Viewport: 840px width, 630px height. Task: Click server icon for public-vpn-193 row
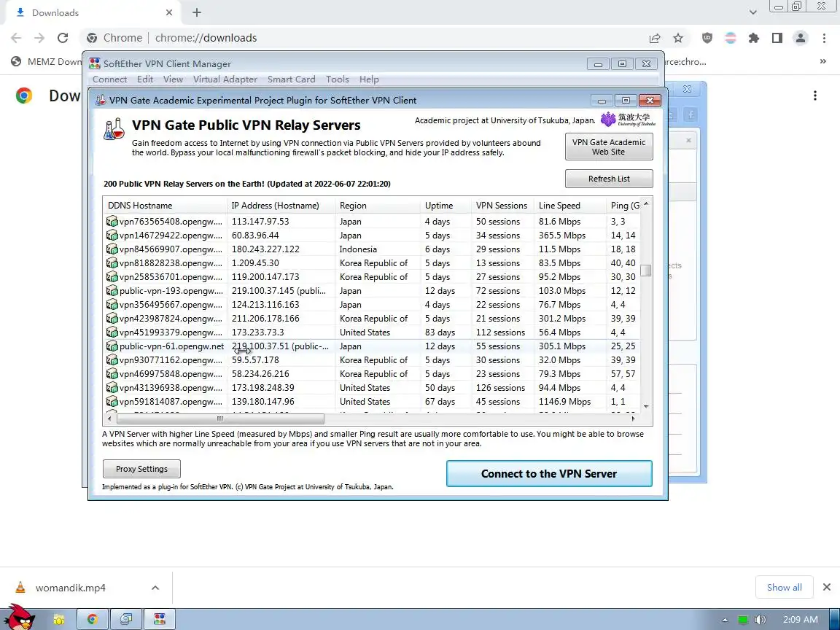(112, 291)
